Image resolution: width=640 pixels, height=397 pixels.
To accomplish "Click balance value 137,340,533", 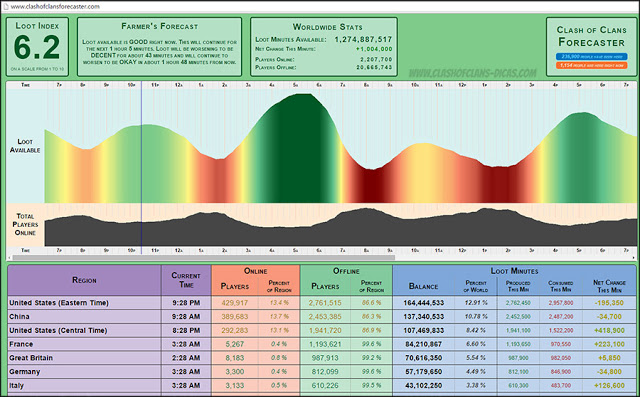I will click(423, 317).
